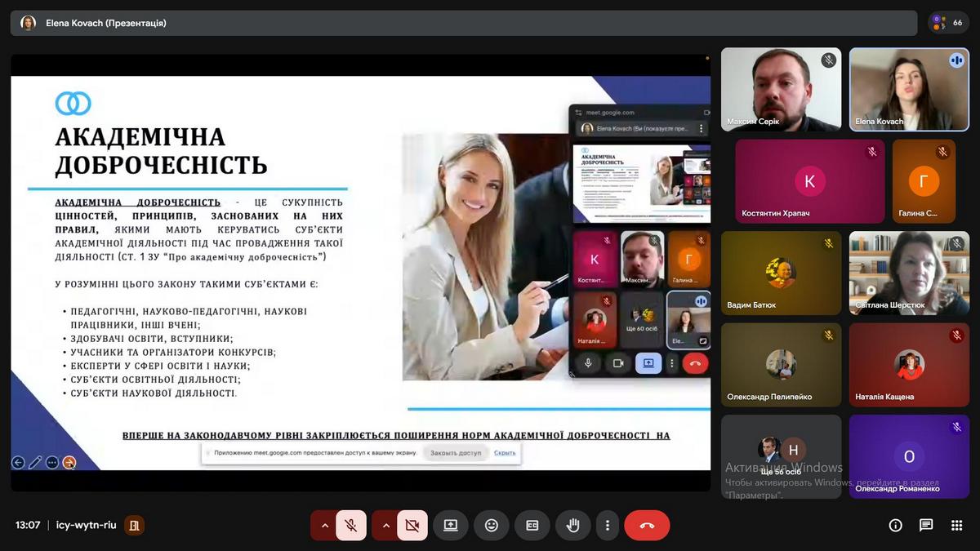Unmute the microphone in the bottom toolbar
Screen dimensions: 980x551
click(x=350, y=526)
